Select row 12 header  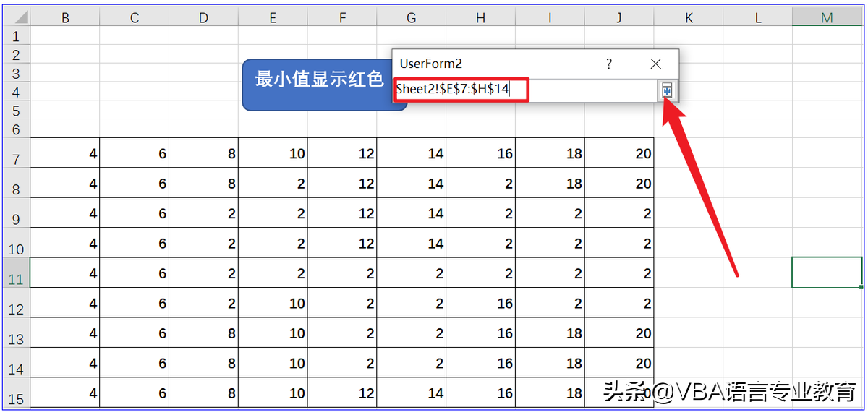(16, 303)
